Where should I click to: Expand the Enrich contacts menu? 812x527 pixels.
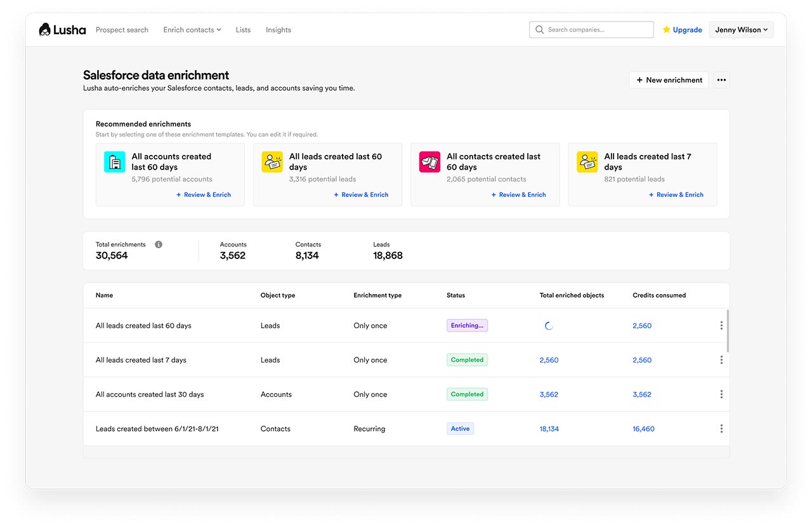[192, 30]
